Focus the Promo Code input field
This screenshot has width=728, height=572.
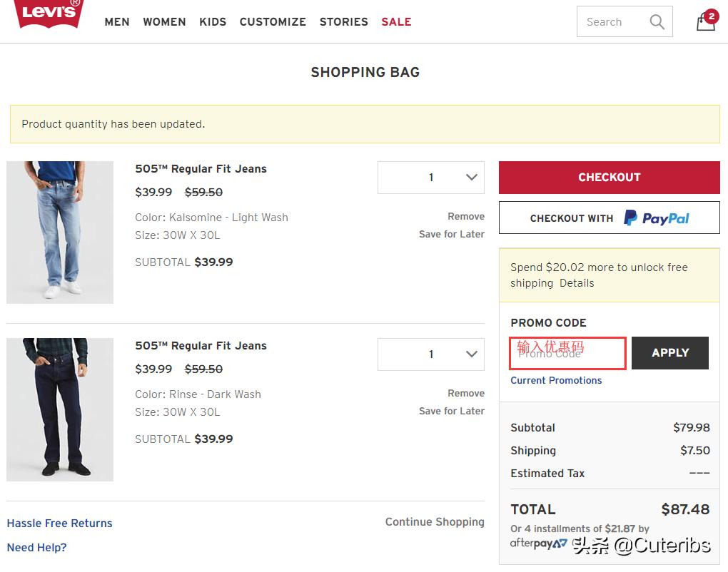[567, 354]
